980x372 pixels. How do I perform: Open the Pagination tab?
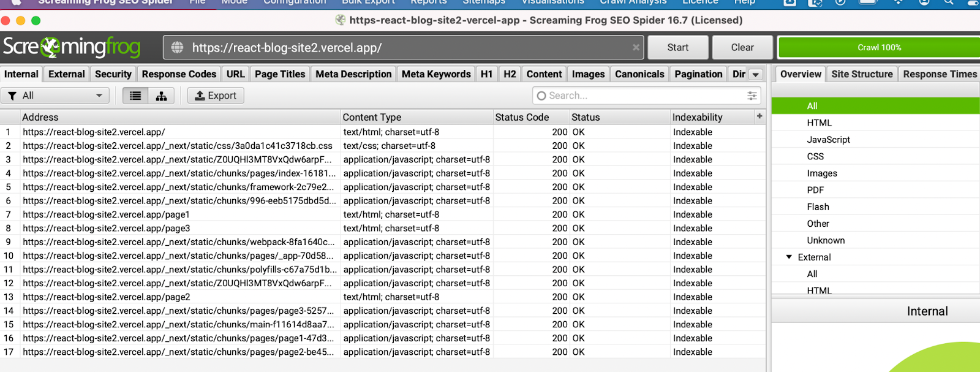[x=698, y=74]
